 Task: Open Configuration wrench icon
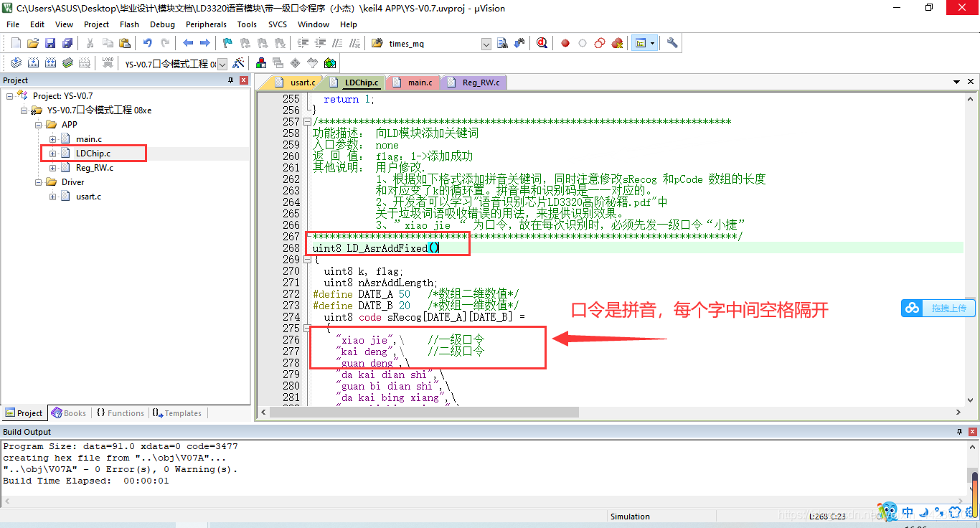pyautogui.click(x=672, y=43)
